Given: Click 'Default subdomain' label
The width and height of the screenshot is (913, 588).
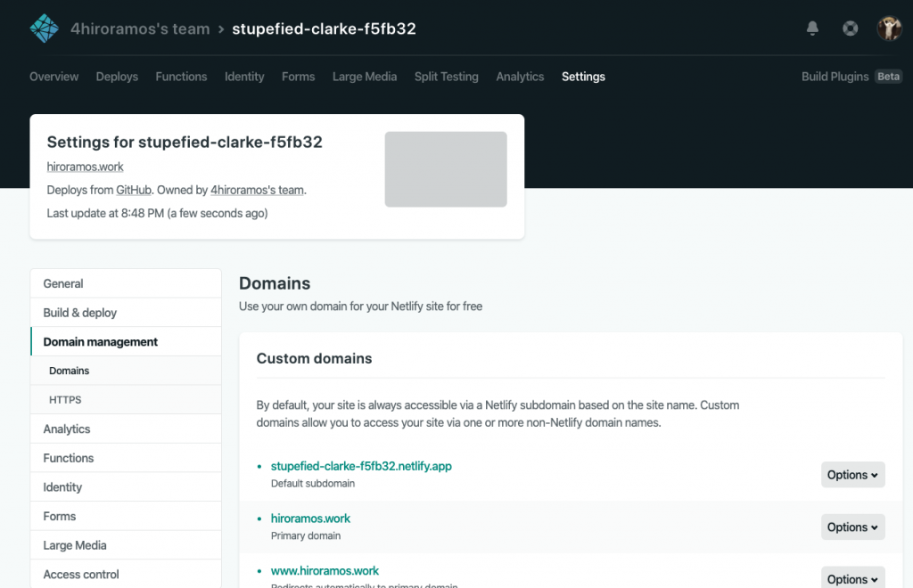Looking at the screenshot, I should click(313, 483).
